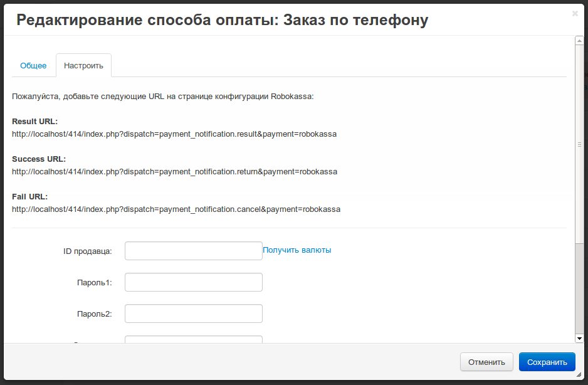Viewport: 588px width, 385px height.
Task: Select the Настроить tab
Action: click(x=83, y=65)
